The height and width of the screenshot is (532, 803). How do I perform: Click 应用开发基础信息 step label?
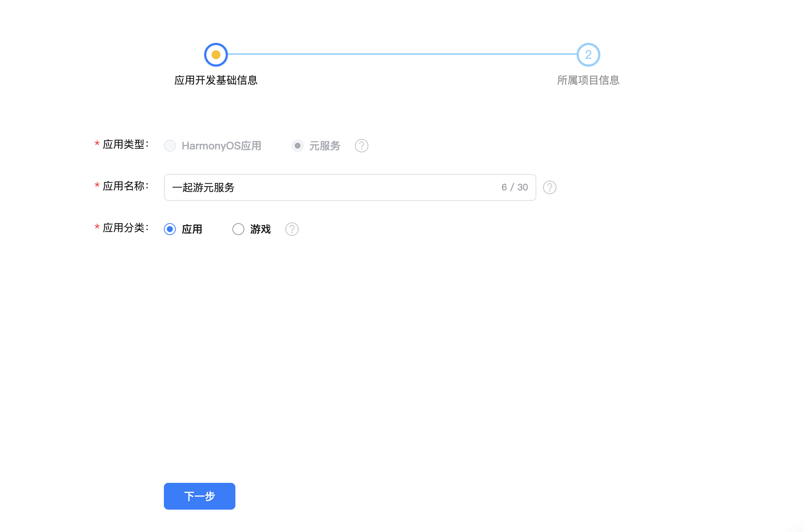coord(216,80)
